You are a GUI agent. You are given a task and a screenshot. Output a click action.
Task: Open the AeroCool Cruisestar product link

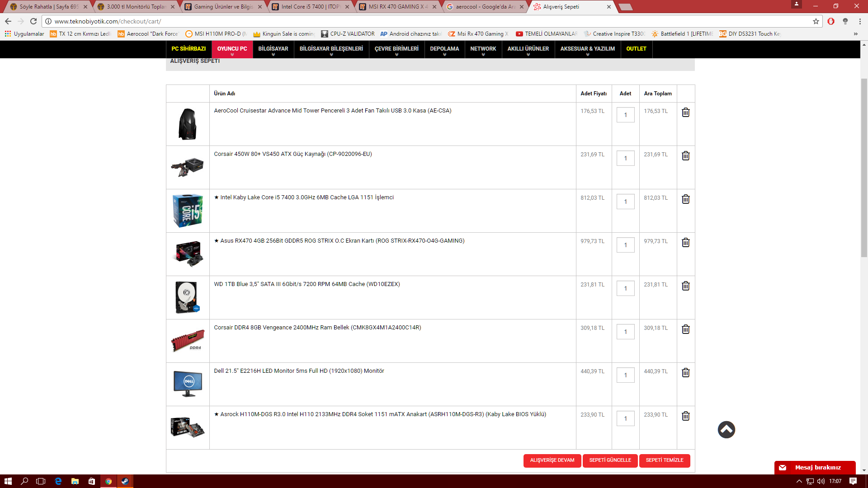coord(332,111)
